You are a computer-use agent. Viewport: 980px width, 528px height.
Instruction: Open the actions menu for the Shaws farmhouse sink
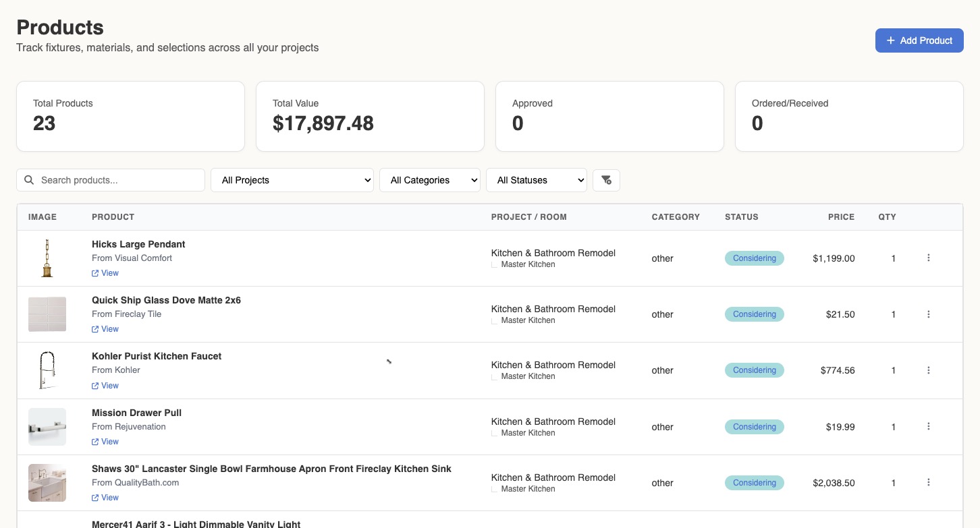coord(929,482)
